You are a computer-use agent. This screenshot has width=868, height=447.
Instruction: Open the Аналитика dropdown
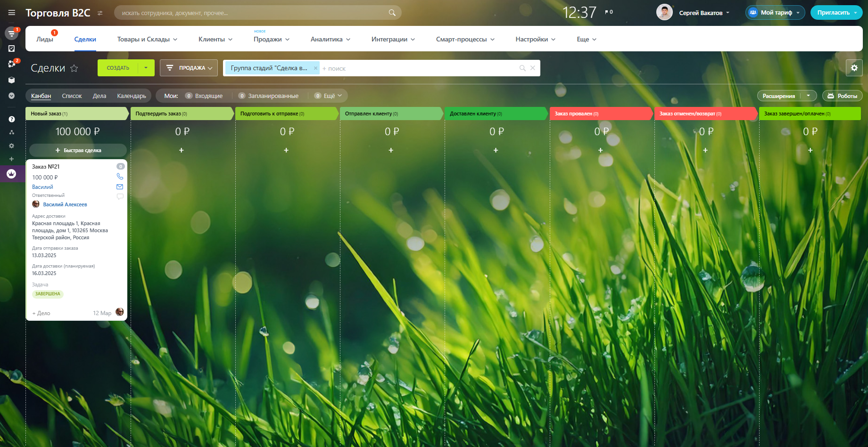[331, 39]
